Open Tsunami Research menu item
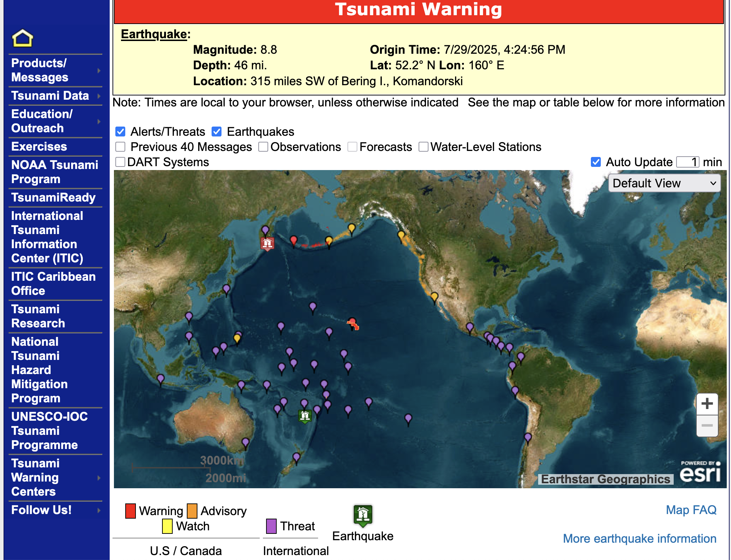The width and height of the screenshot is (731, 560). point(38,316)
